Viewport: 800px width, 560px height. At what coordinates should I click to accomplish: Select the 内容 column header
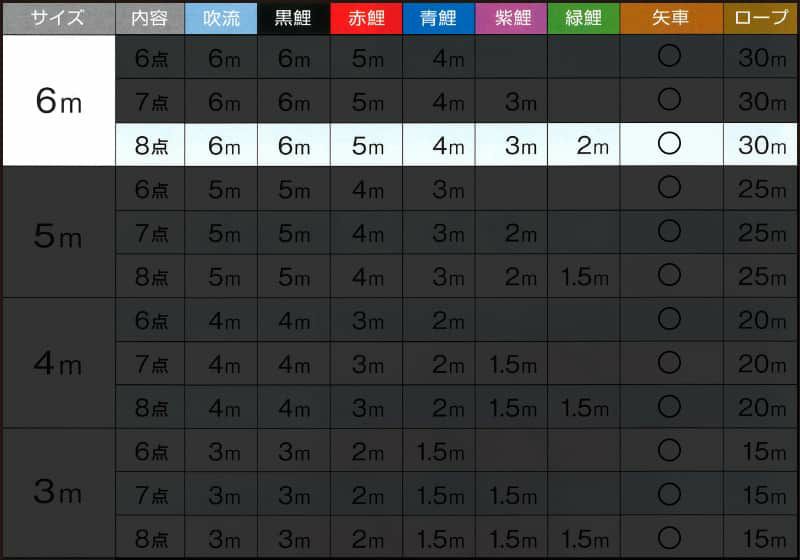click(x=150, y=18)
